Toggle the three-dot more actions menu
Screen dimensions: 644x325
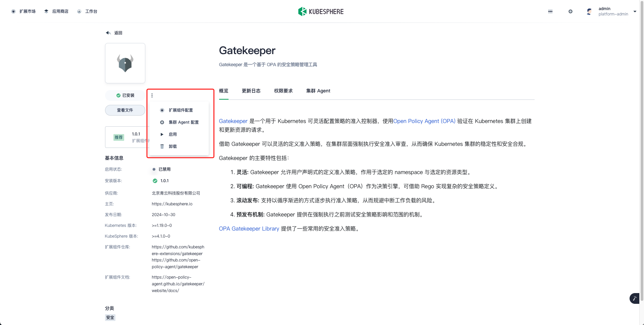point(152,95)
